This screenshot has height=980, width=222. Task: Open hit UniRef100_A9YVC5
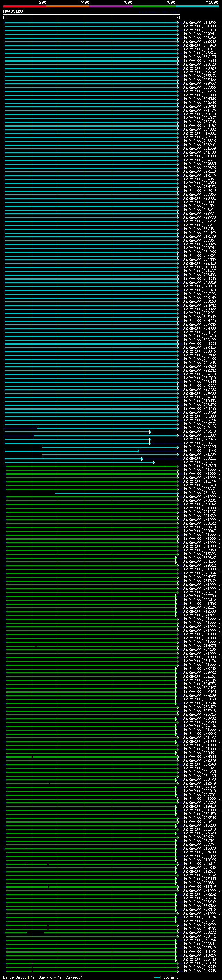[x=199, y=91]
